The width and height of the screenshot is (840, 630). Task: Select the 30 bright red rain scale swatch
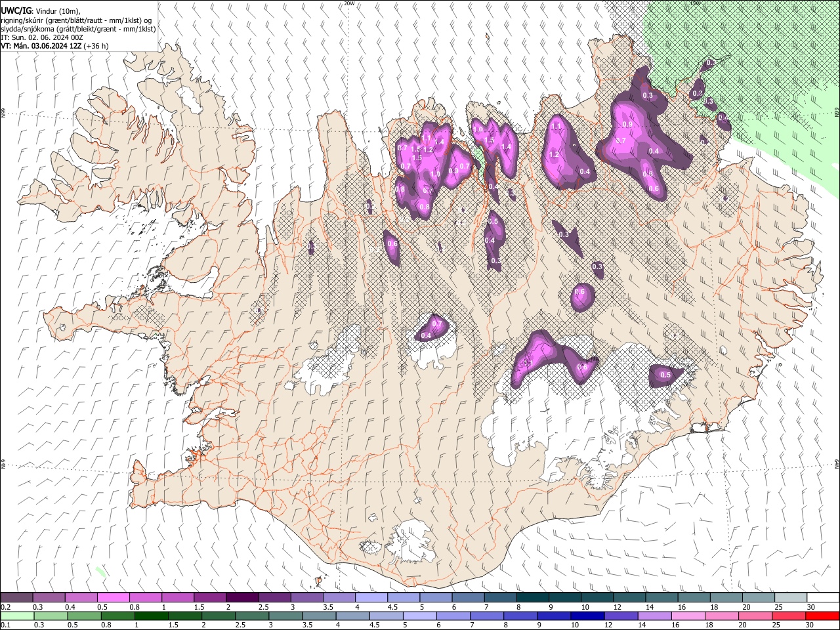click(x=822, y=616)
